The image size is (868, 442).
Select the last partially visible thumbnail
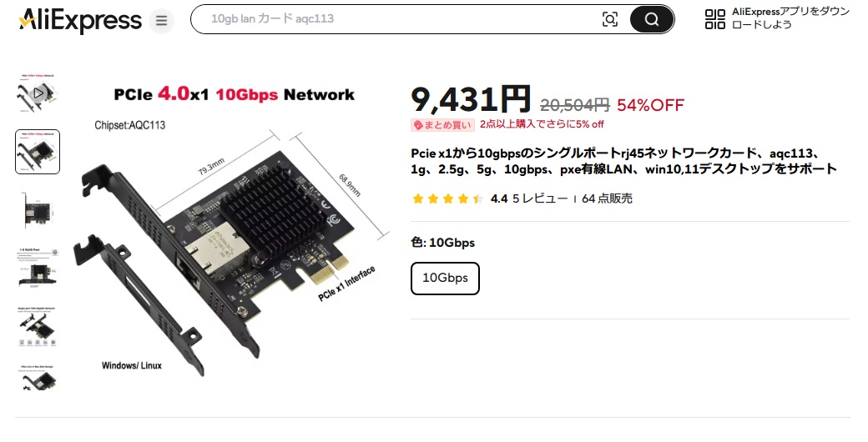click(x=38, y=377)
